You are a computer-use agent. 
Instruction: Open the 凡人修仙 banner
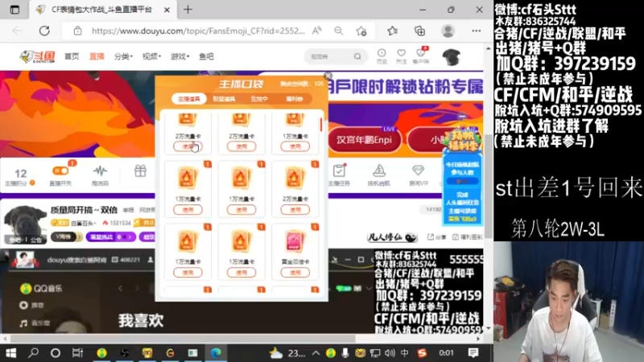tap(392, 237)
